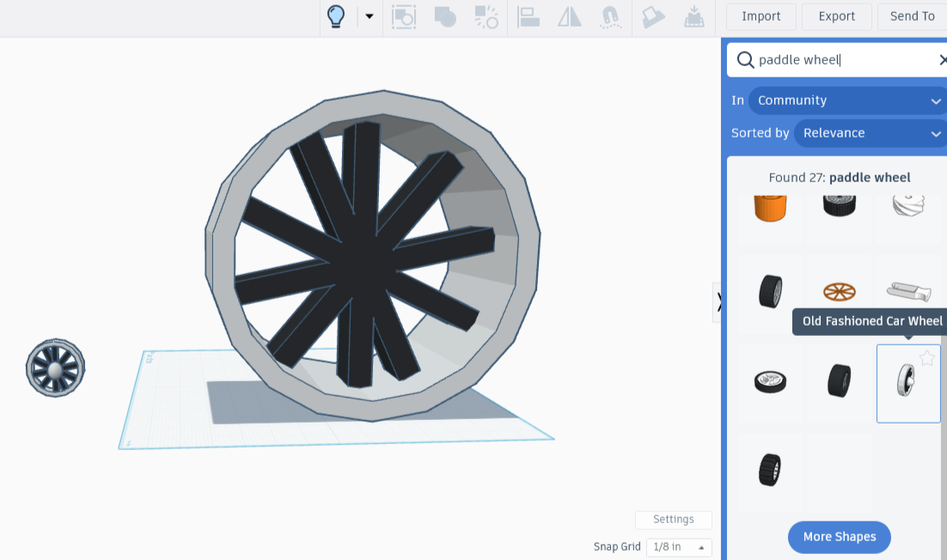947x560 pixels.
Task: Open the lightbulb visibility dropdown arrow
Action: pyautogui.click(x=369, y=16)
